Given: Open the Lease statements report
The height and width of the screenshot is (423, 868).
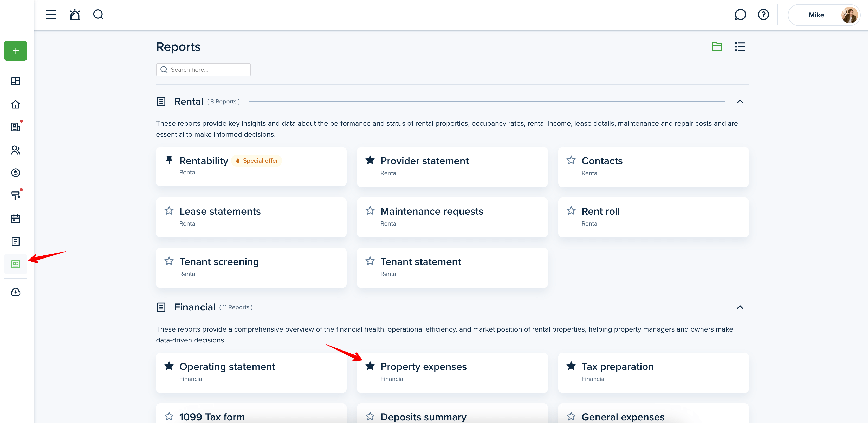Looking at the screenshot, I should [x=251, y=217].
